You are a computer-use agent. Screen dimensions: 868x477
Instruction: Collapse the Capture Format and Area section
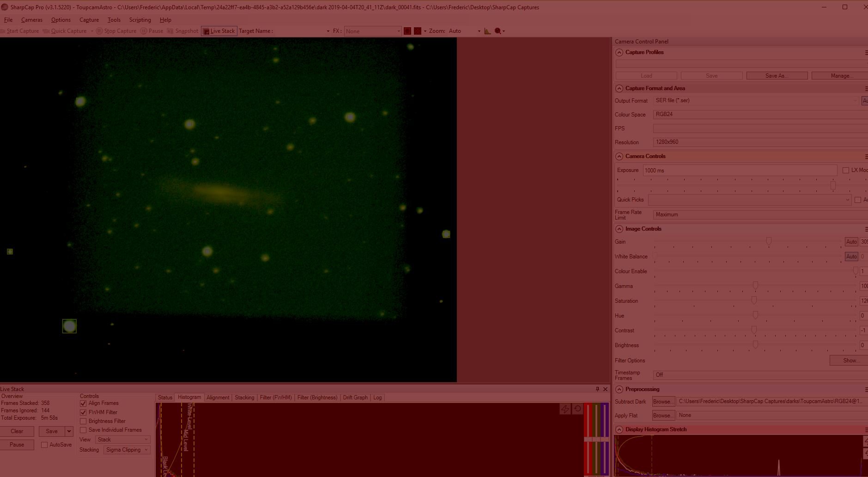(619, 88)
